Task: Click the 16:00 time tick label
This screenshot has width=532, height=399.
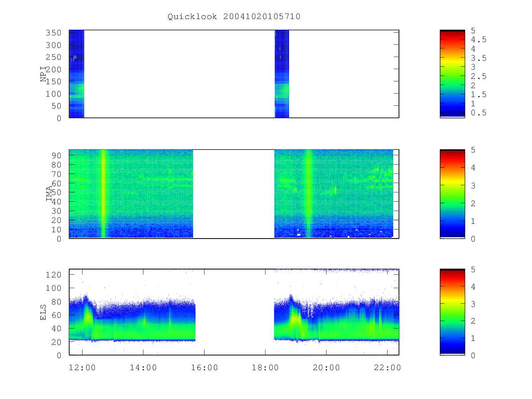Action: [204, 368]
